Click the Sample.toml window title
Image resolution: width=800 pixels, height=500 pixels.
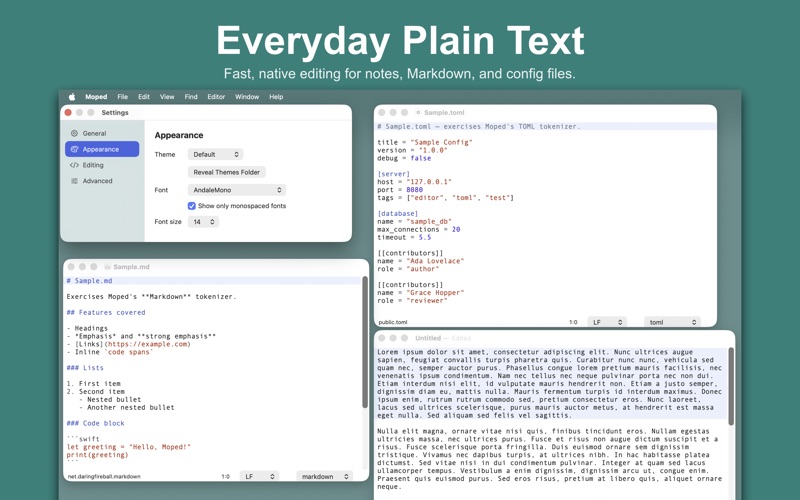(x=444, y=112)
